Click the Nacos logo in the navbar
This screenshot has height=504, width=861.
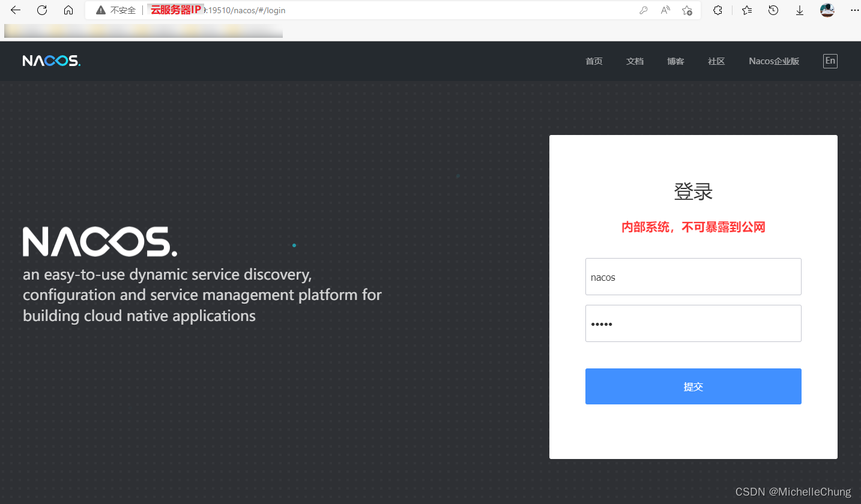pyautogui.click(x=51, y=60)
